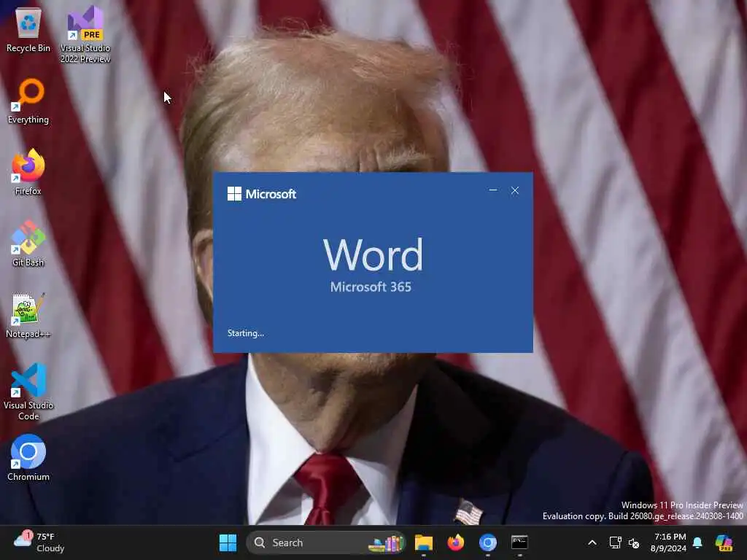This screenshot has width=747, height=560.
Task: Click the muted volume tray icon
Action: click(x=634, y=542)
